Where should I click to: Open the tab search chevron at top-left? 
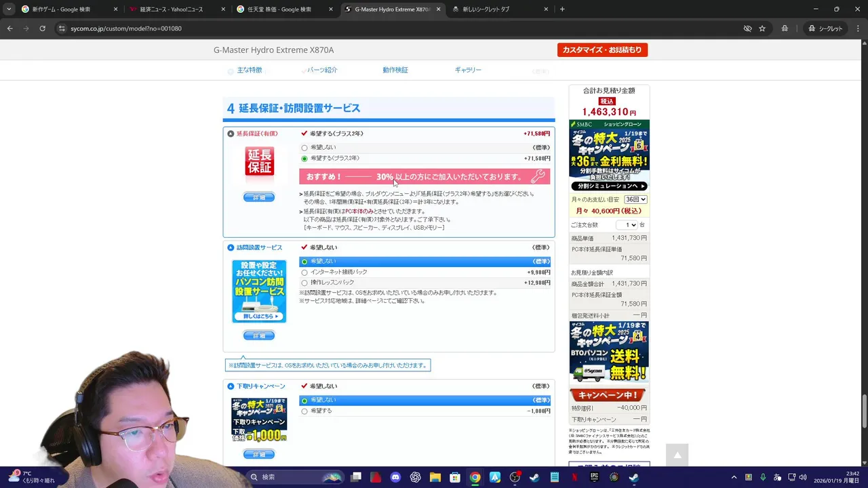click(x=9, y=9)
